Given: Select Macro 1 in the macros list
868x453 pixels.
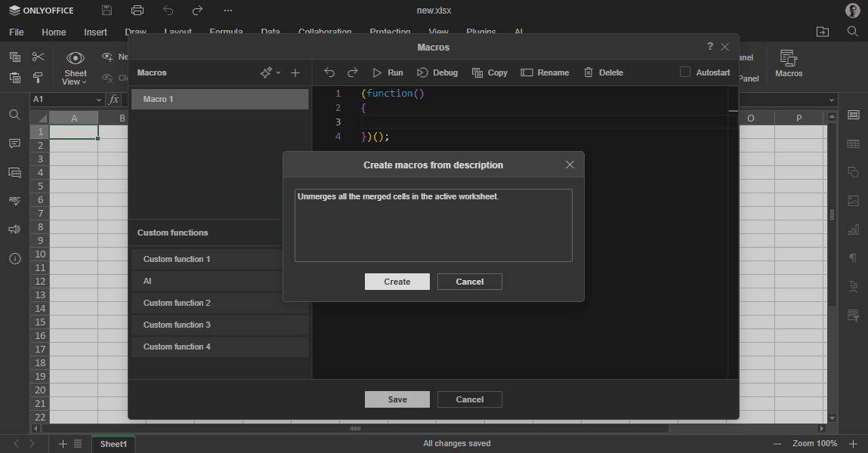Looking at the screenshot, I should click(x=220, y=99).
